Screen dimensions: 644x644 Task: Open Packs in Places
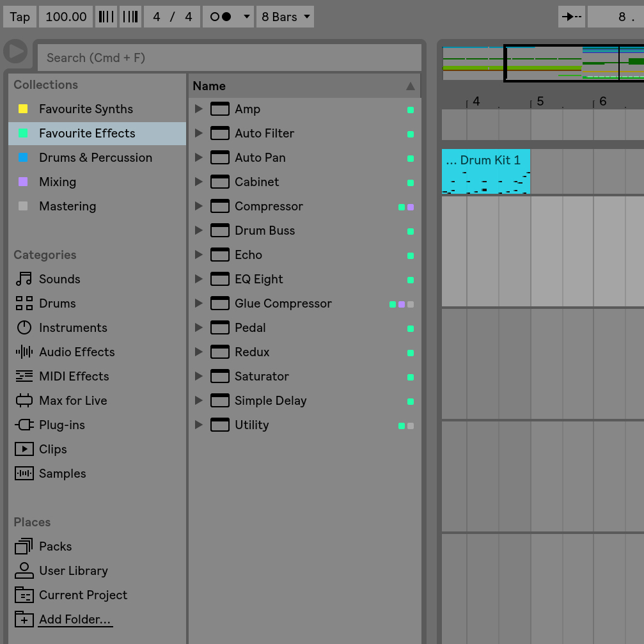[97, 547]
